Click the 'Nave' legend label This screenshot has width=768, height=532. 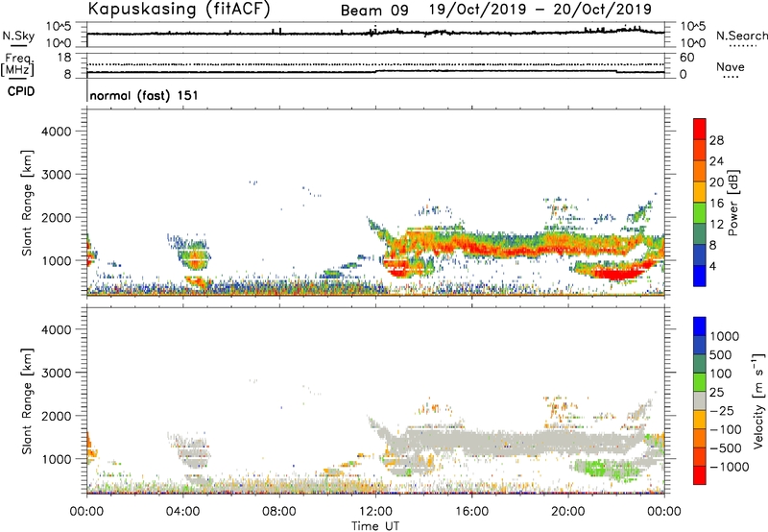coord(731,67)
